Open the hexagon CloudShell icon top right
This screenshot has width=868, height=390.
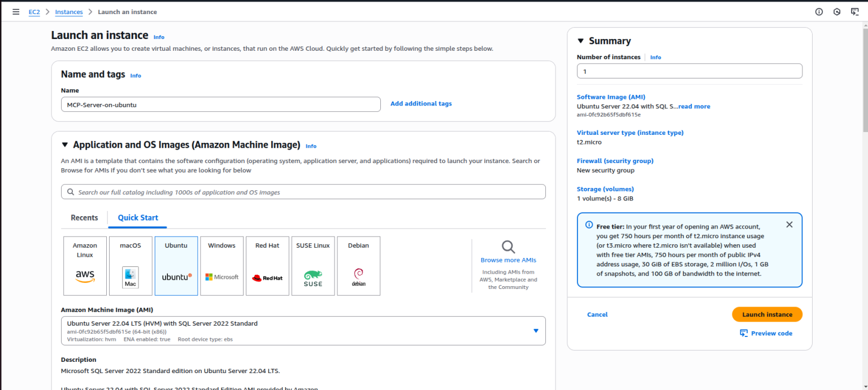[836, 11]
